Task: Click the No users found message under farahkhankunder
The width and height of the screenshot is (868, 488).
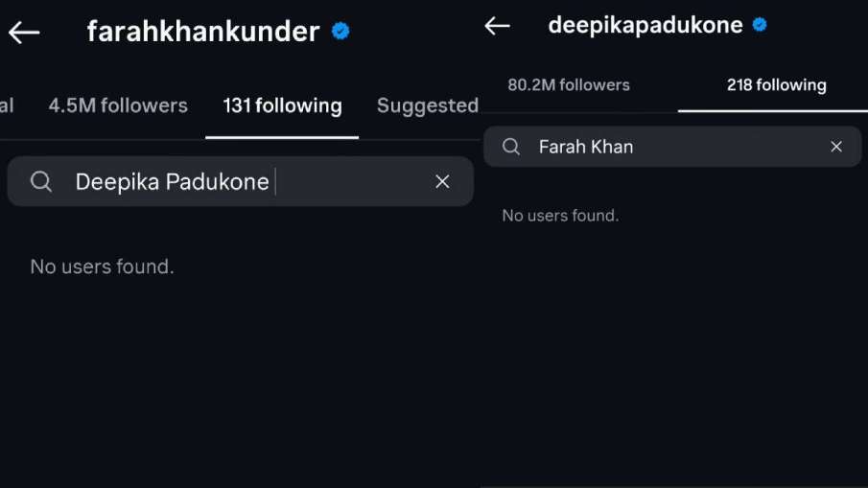Action: [x=102, y=267]
